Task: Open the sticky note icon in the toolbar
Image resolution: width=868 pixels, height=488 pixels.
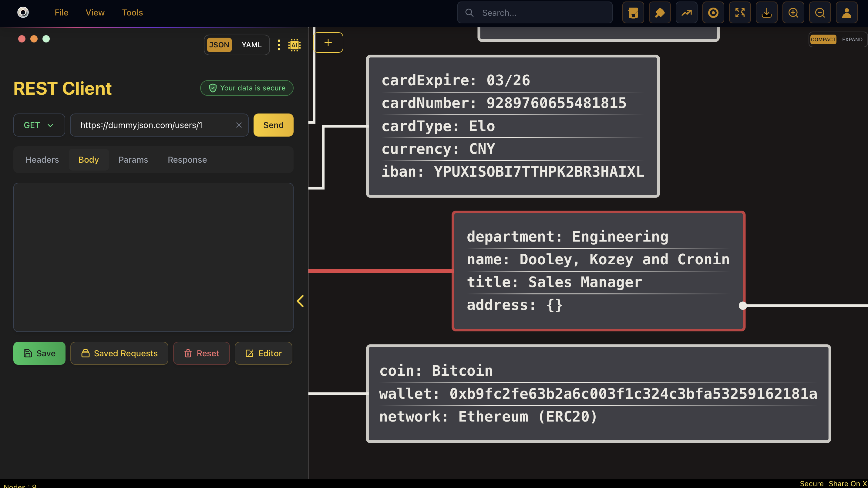Action: [x=633, y=13]
